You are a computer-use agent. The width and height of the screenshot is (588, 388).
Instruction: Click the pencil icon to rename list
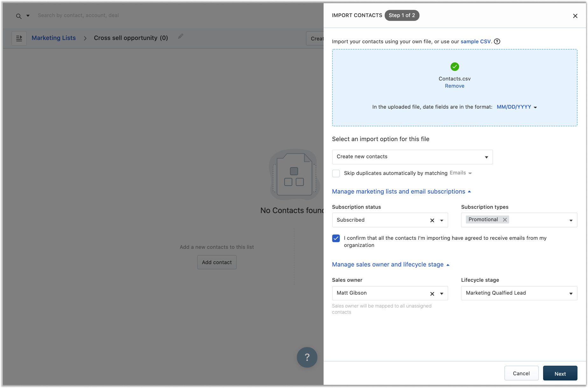[x=181, y=37]
